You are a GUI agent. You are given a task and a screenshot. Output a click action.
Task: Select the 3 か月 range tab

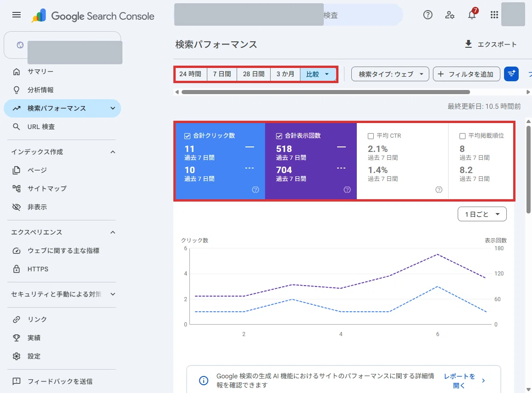(x=285, y=74)
